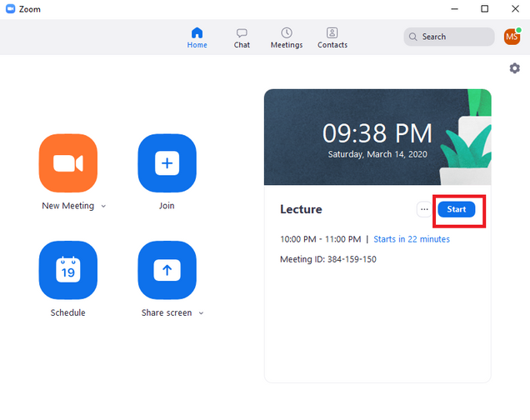Expand the New Meeting dropdown arrow

pos(103,206)
